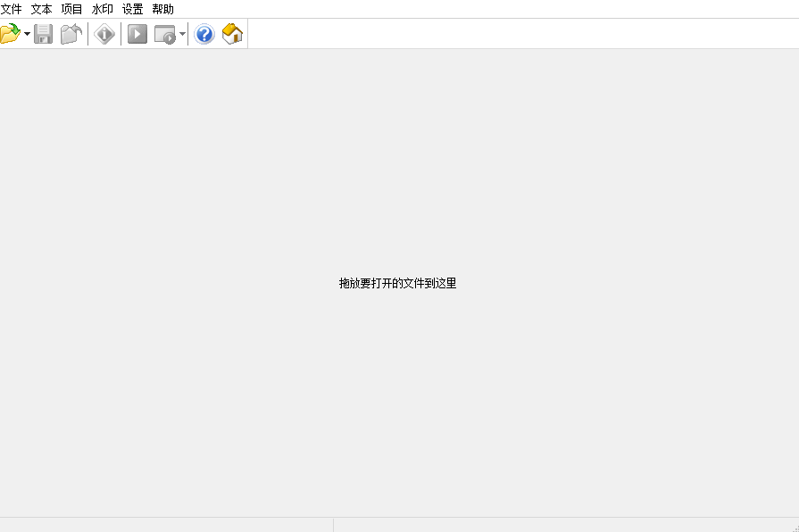Open the 文本 menu
The image size is (799, 532).
pyautogui.click(x=40, y=9)
